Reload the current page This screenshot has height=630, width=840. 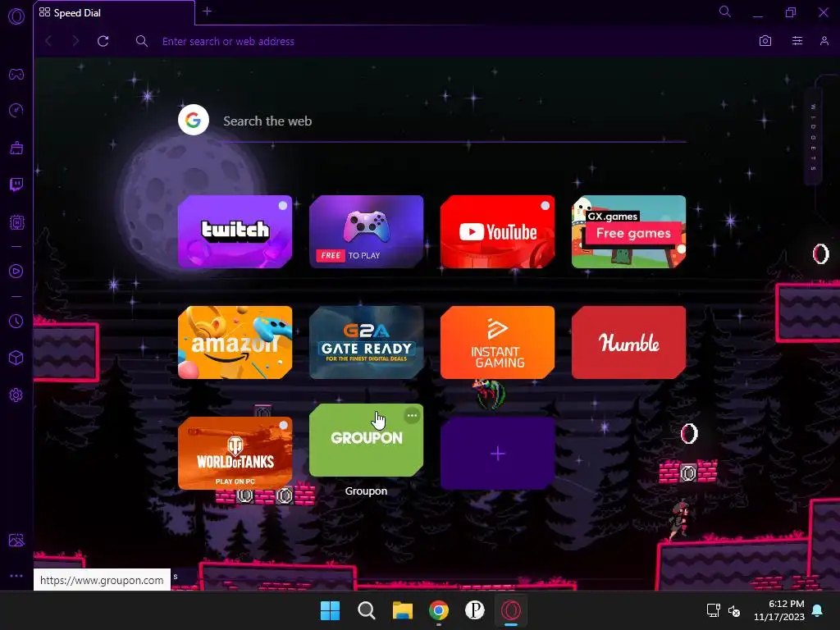click(103, 41)
